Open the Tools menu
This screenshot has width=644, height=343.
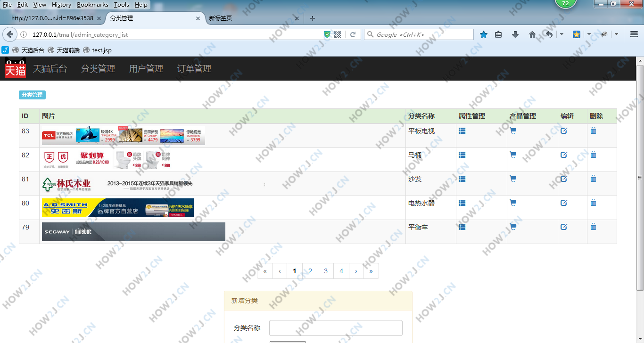pyautogui.click(x=121, y=4)
